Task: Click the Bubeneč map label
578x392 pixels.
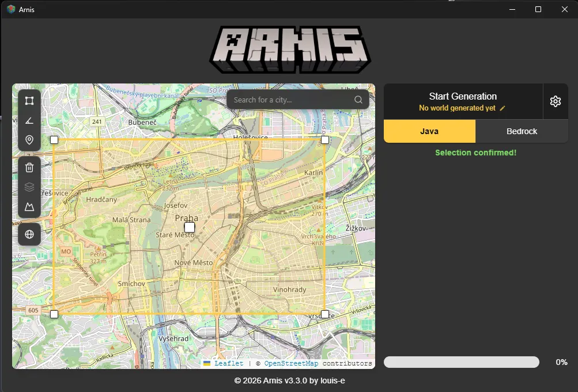Action: coord(142,122)
